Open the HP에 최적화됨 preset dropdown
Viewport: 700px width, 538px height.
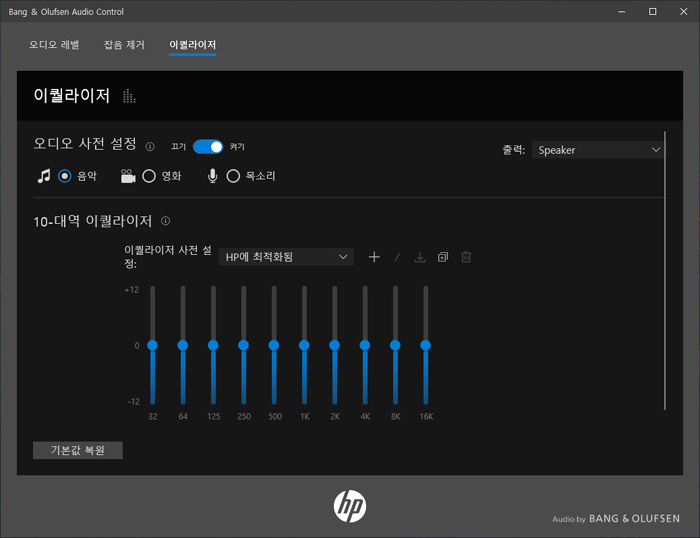[x=287, y=257]
